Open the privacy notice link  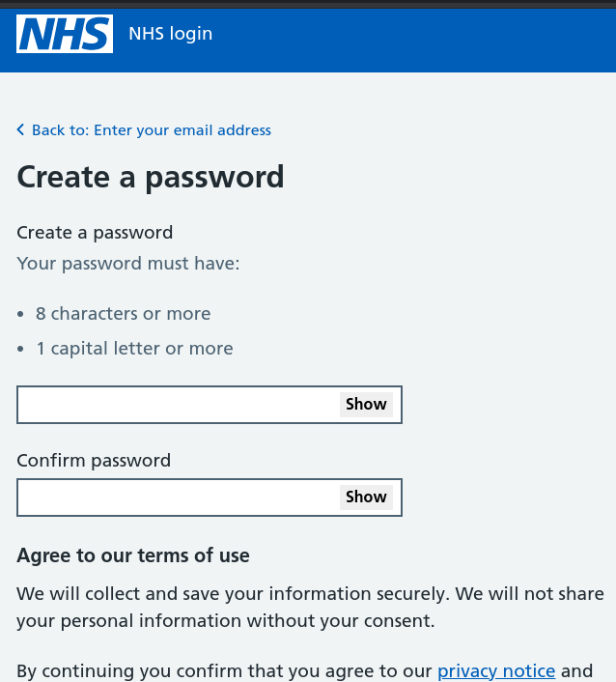click(x=496, y=670)
